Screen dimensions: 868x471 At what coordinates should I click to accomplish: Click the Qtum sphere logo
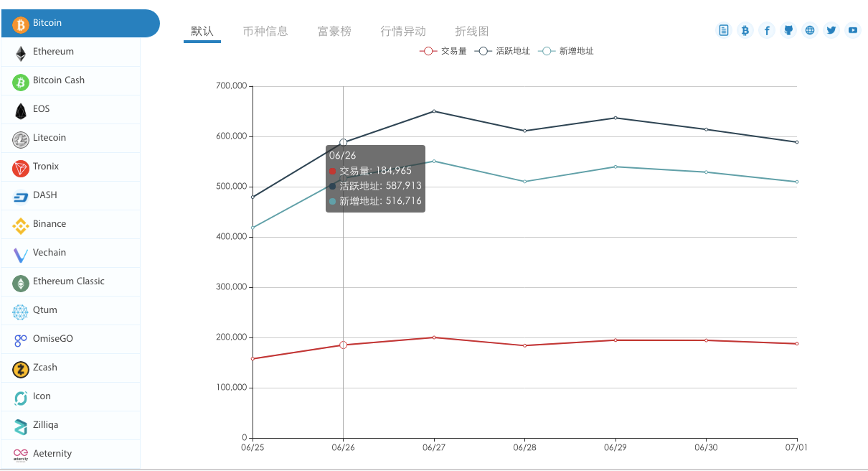(x=21, y=312)
